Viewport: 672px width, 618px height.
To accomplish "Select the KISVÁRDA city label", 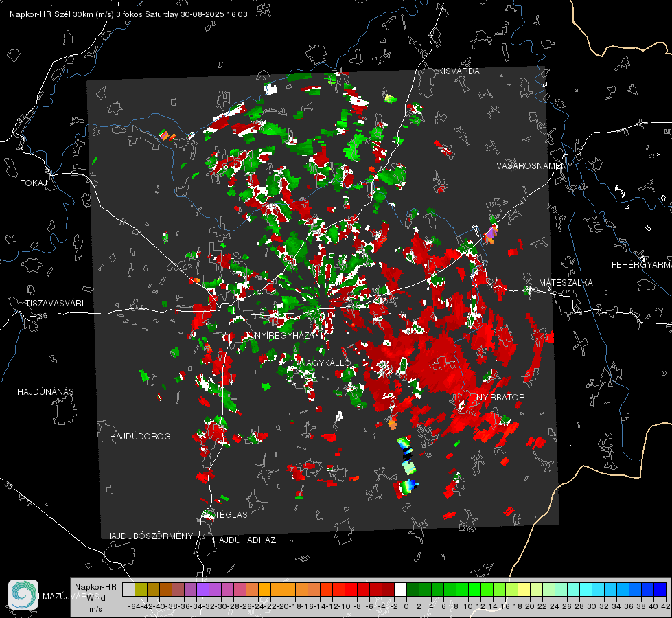I will (x=458, y=71).
